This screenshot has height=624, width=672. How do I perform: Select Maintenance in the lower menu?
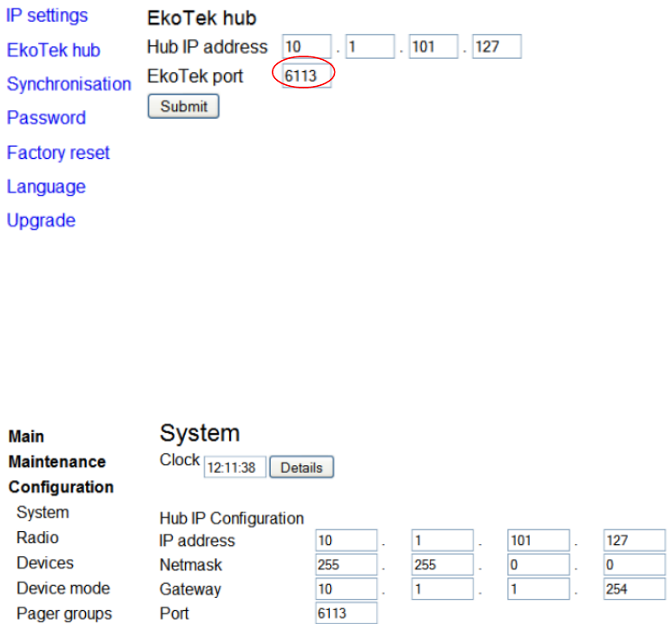click(57, 462)
